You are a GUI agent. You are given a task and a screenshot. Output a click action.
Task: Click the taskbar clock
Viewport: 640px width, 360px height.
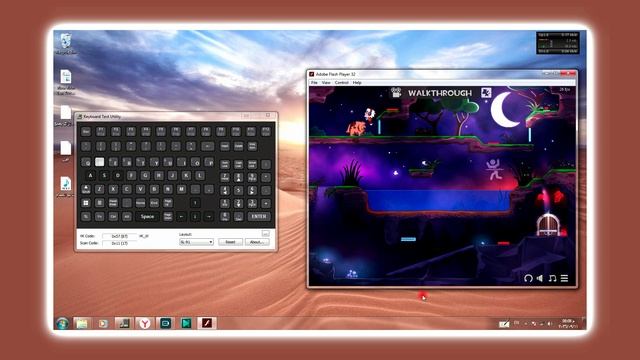coord(568,323)
